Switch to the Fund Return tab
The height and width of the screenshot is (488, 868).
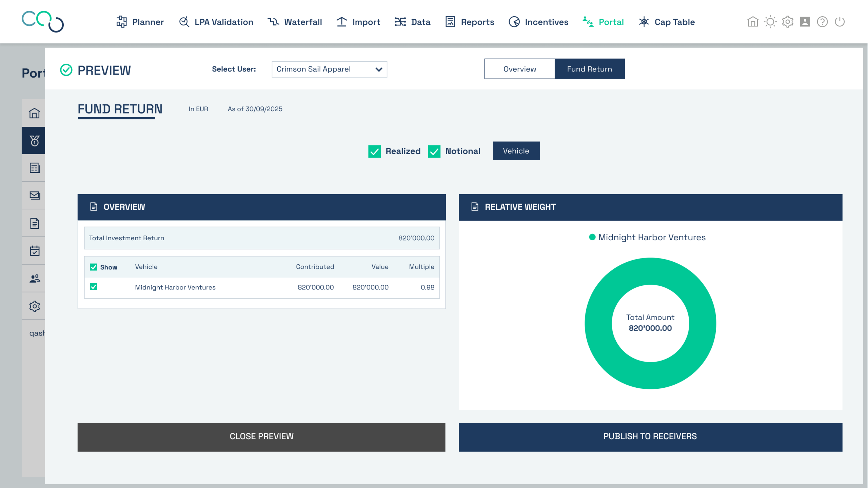pos(590,69)
